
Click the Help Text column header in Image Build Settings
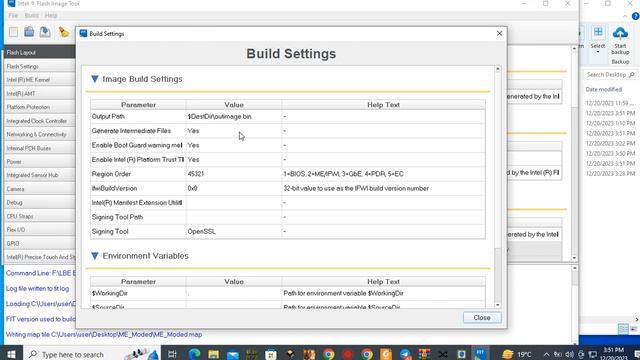click(383, 105)
